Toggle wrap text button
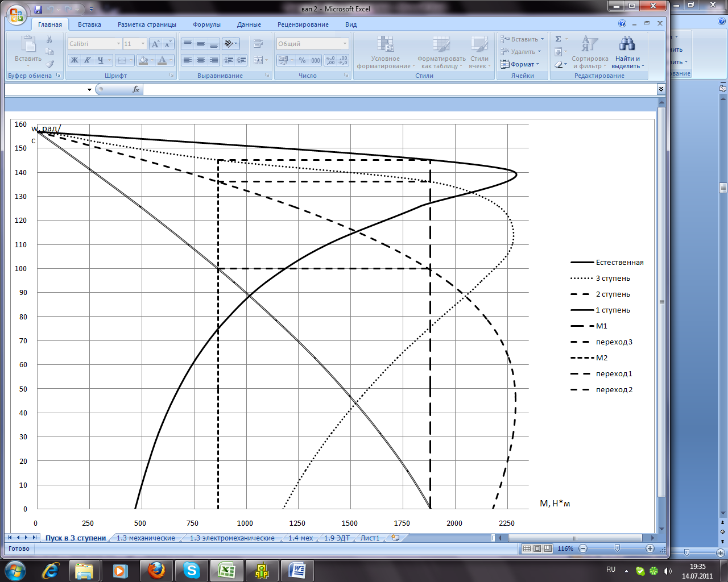This screenshot has width=728, height=582. click(258, 44)
